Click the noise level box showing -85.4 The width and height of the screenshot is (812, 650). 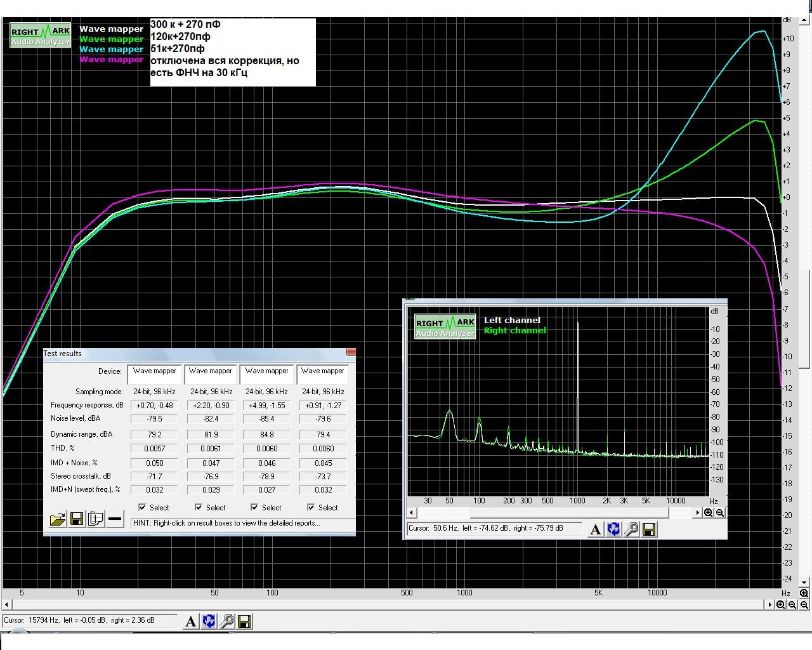(266, 419)
